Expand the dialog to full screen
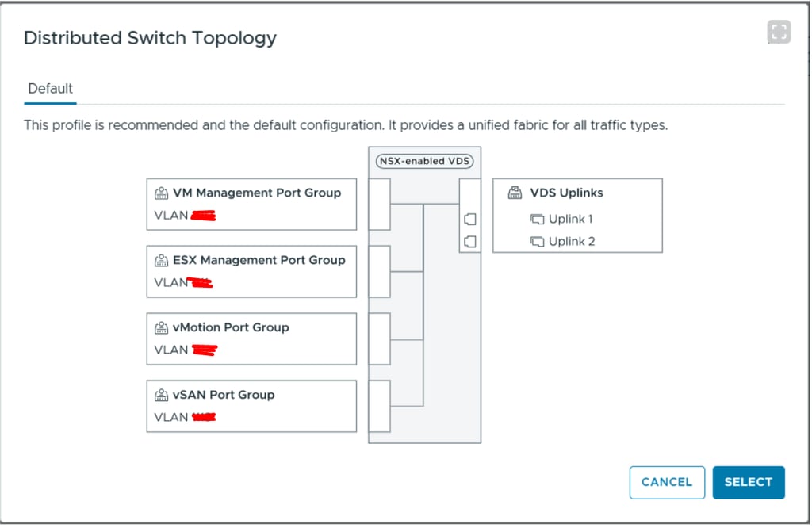This screenshot has width=812, height=528. pyautogui.click(x=779, y=32)
